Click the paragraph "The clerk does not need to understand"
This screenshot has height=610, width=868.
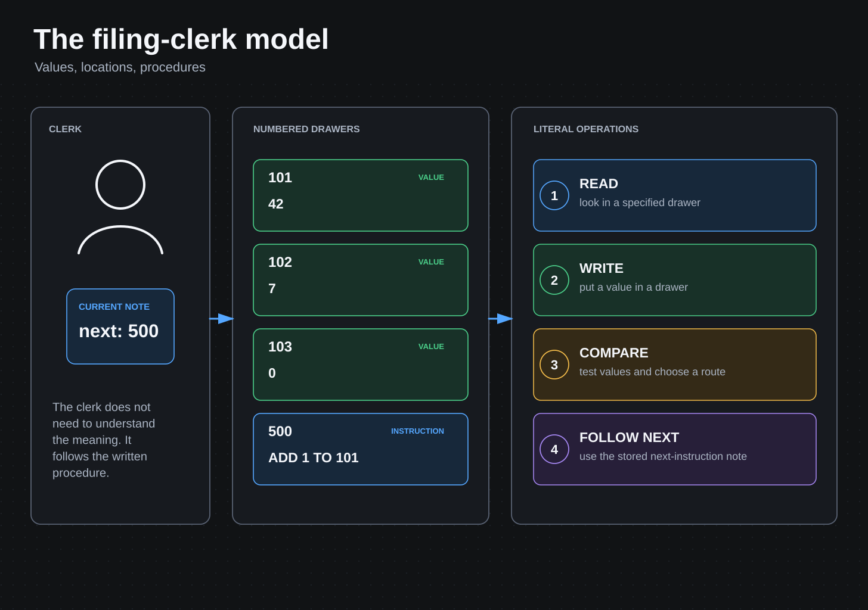click(104, 440)
